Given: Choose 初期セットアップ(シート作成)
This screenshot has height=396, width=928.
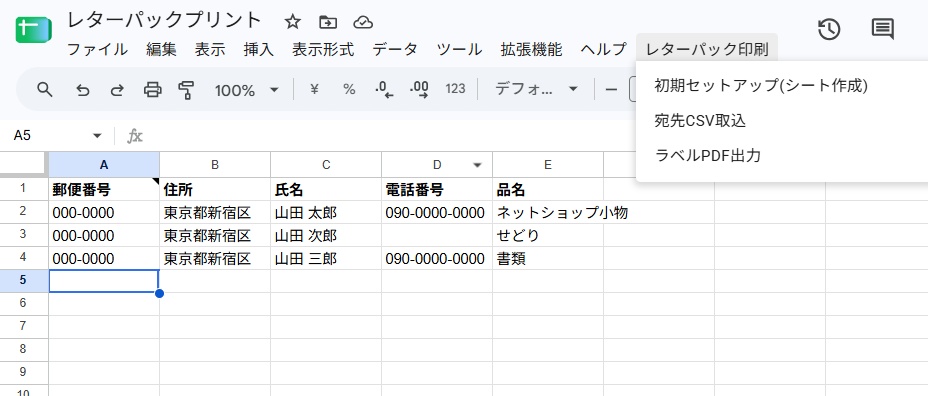Looking at the screenshot, I should coord(761,86).
